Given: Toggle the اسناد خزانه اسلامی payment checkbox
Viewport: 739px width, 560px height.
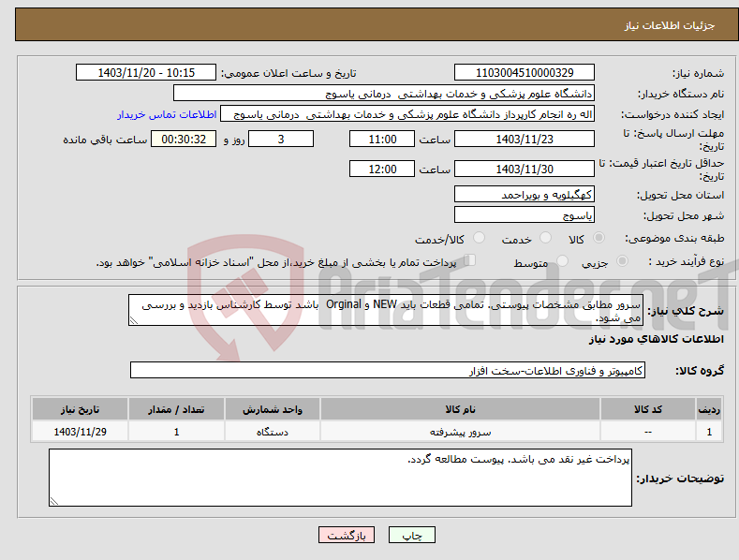Looking at the screenshot, I should click(x=470, y=260).
